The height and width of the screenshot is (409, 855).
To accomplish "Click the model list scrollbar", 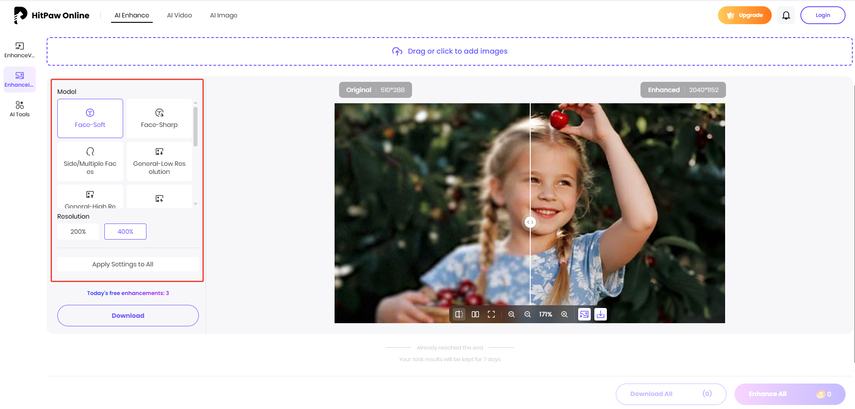I will coord(195,126).
